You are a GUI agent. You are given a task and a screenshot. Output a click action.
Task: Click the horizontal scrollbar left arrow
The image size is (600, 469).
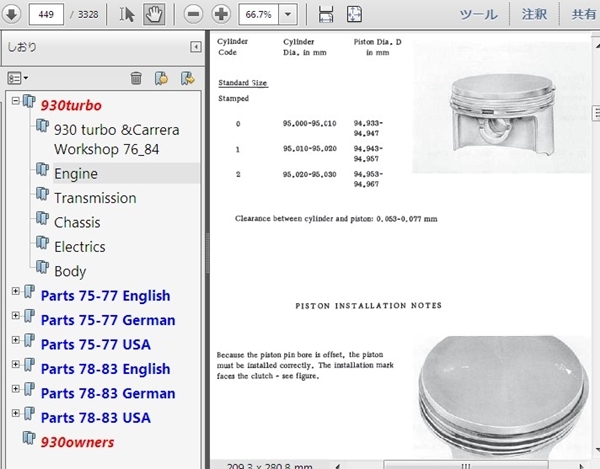337,466
